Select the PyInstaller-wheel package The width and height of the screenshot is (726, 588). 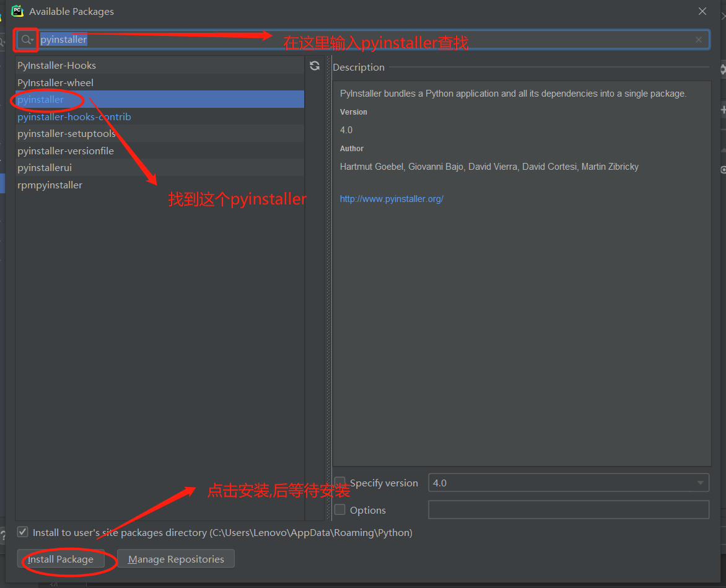(x=55, y=82)
